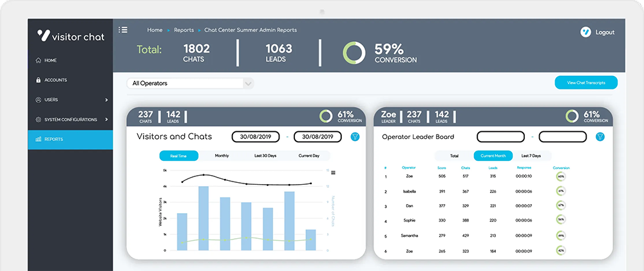Switch leaderboard to Last 7 Days
This screenshot has height=271, width=644.
coord(531,156)
